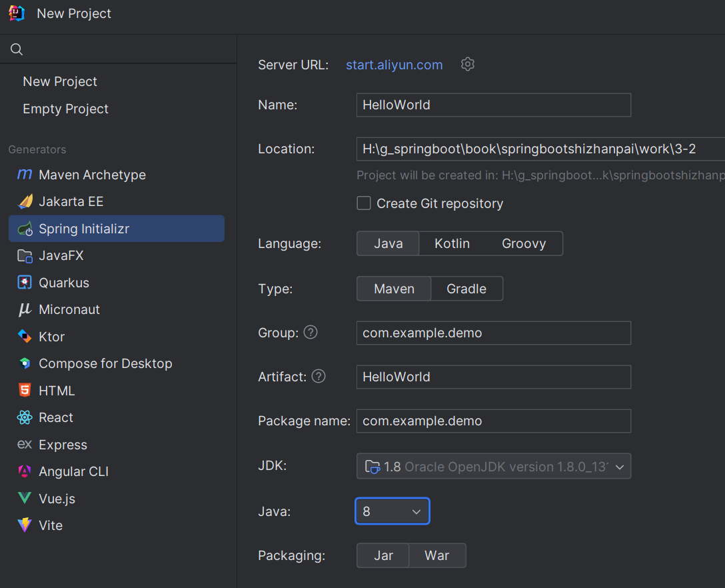Select Groovy as the language
Viewport: 725px width, 588px height.
[x=523, y=243]
